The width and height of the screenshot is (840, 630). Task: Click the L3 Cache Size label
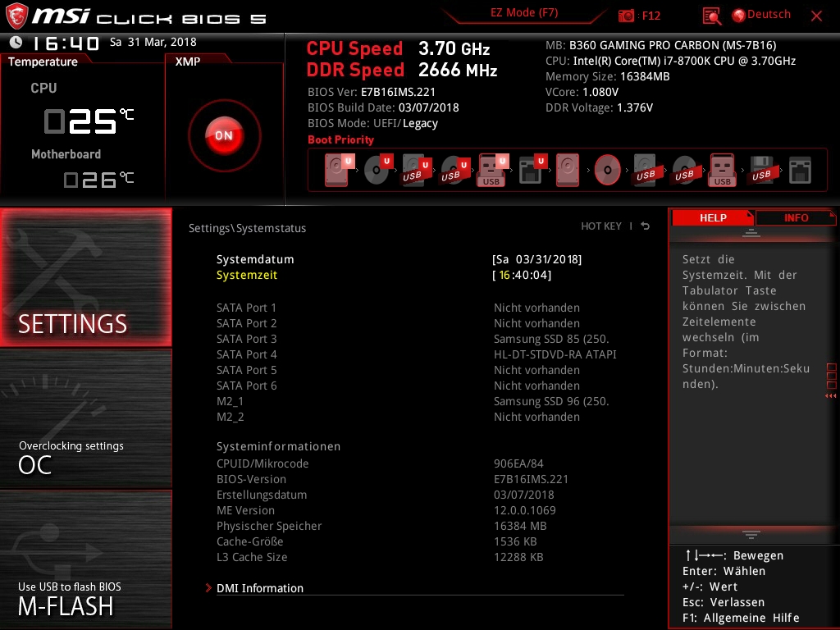[252, 557]
